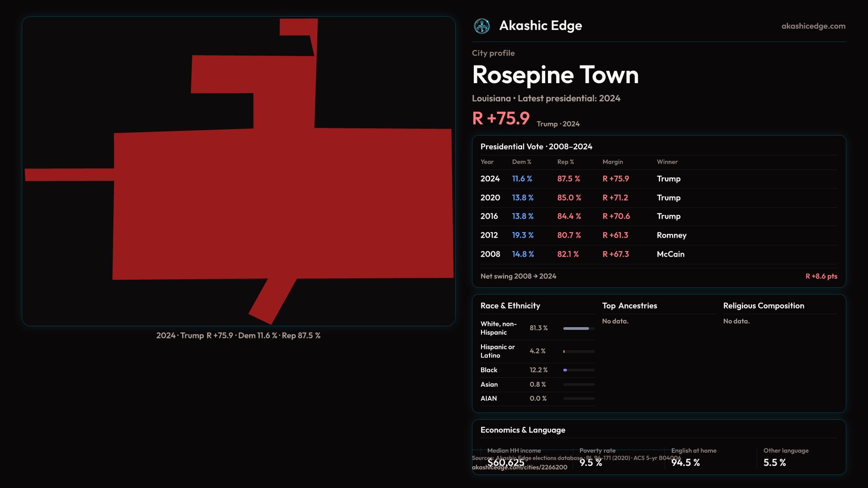Click the Median HH income value
Viewport: 868px width, 488px height.
click(x=505, y=463)
